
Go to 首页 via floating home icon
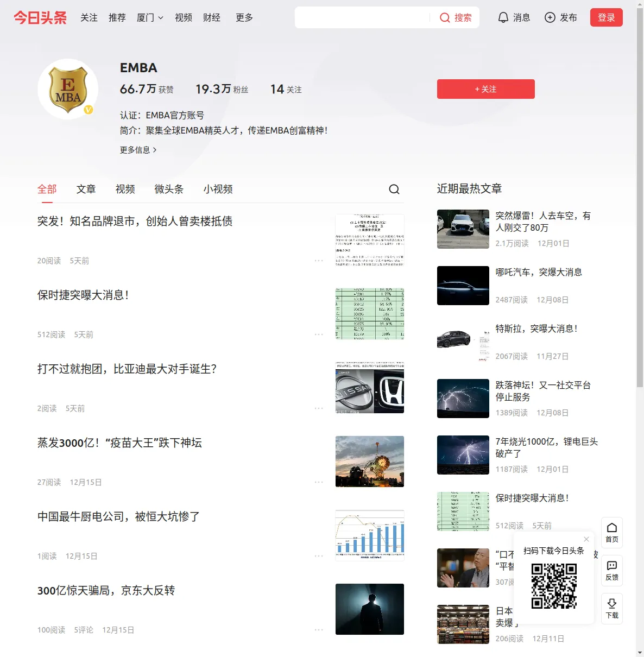coord(612,533)
